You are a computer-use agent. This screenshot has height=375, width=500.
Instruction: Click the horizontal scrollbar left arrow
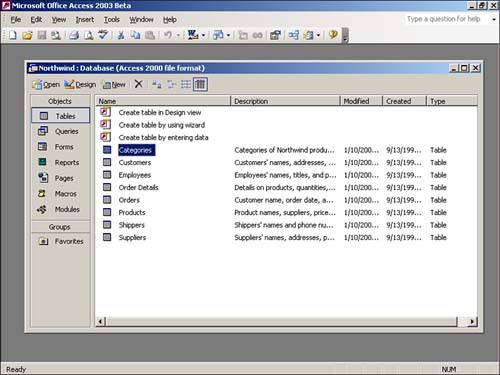101,322
